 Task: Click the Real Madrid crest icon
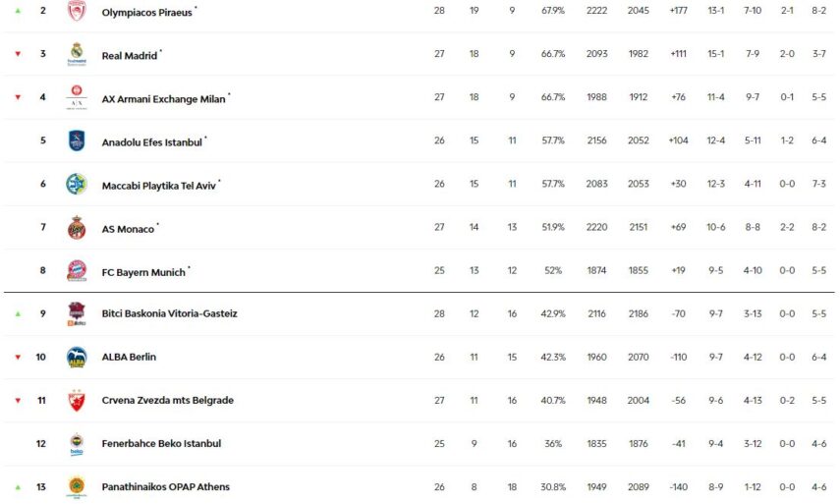tap(77, 54)
